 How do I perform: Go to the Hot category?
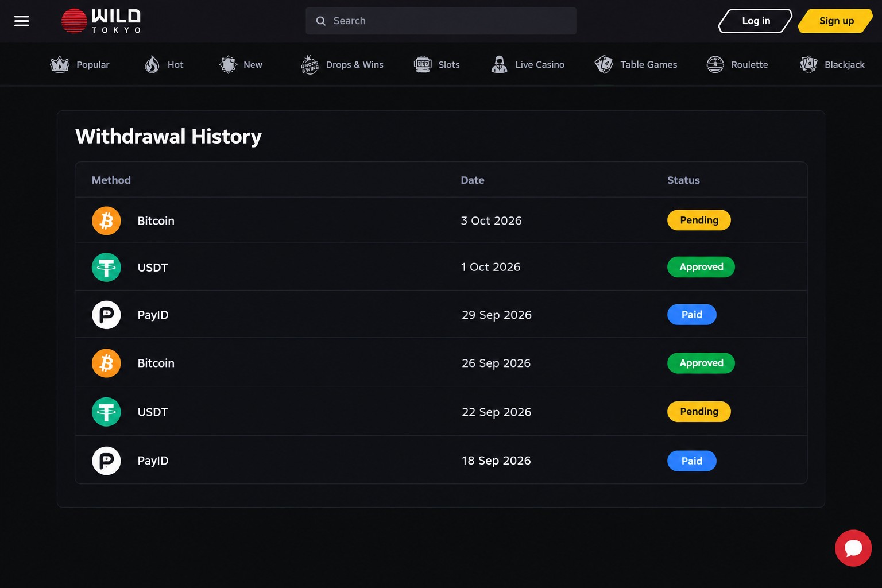click(x=164, y=65)
